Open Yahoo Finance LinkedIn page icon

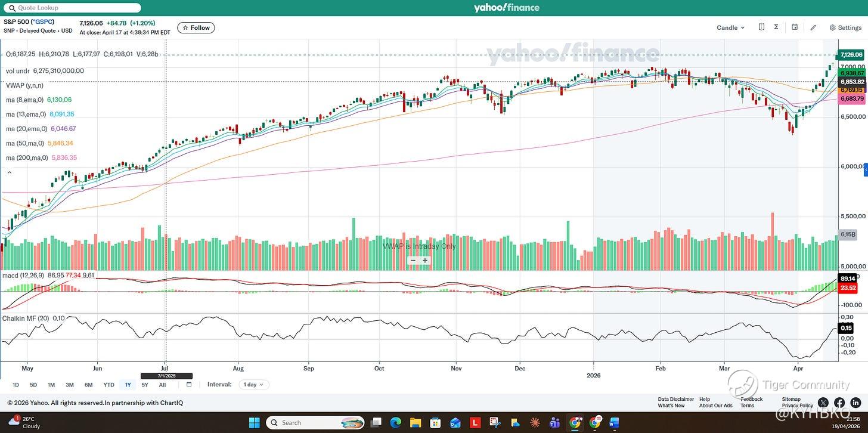(x=855, y=403)
